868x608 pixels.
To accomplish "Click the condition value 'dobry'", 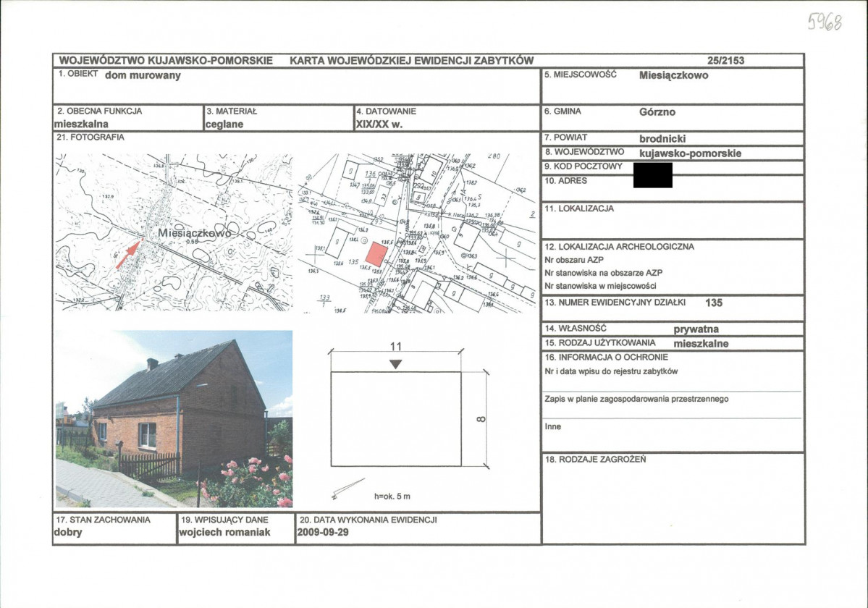I will click(x=68, y=532).
